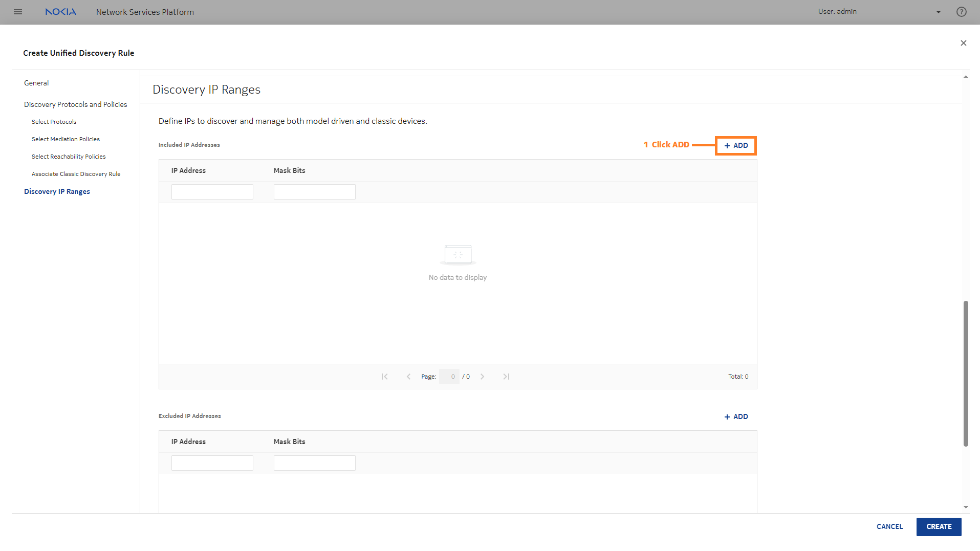Close the Create Unified Discovery Rule dialog
Screen dimensions: 980x551
964,43
